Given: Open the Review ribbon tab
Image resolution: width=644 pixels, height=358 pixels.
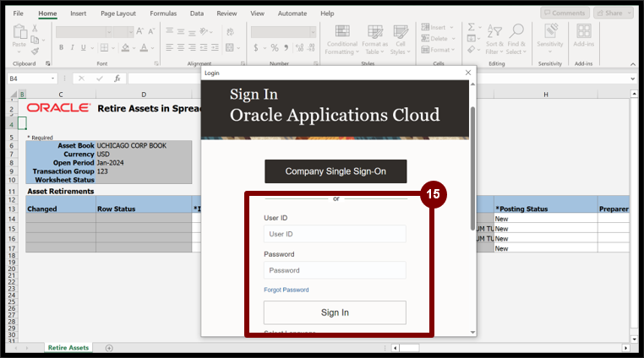Looking at the screenshot, I should 226,14.
